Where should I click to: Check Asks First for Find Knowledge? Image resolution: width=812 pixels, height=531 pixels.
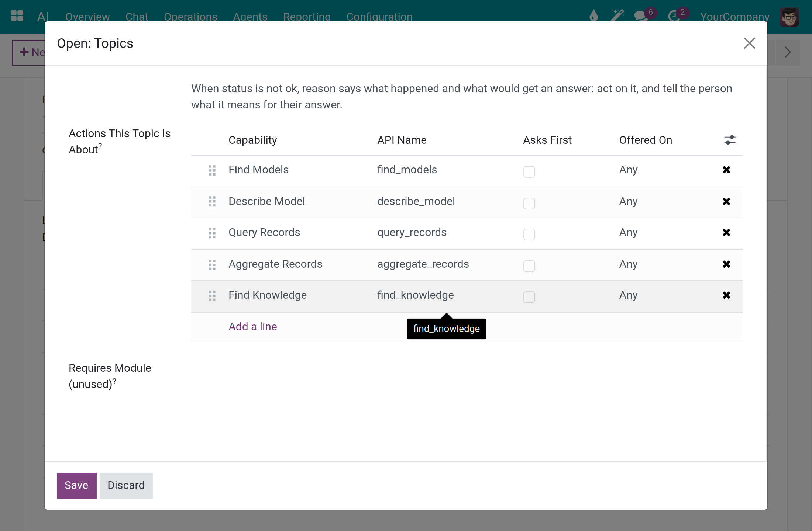tap(529, 297)
